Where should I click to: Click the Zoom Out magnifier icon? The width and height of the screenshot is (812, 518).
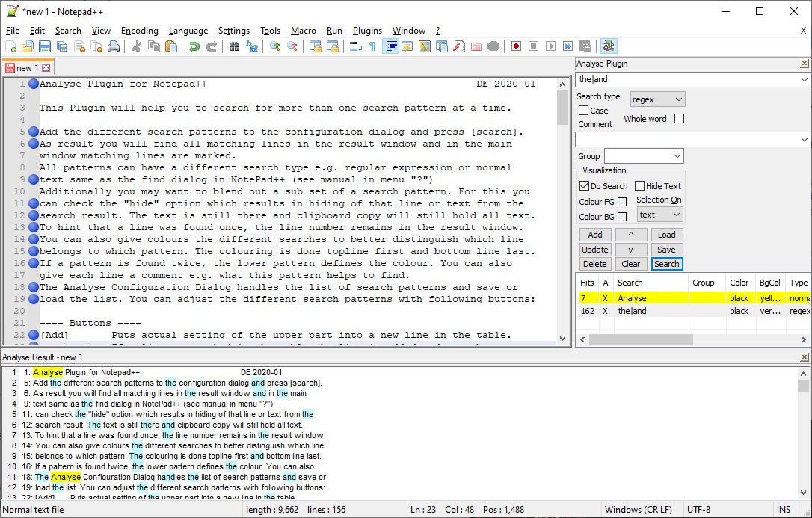[292, 46]
